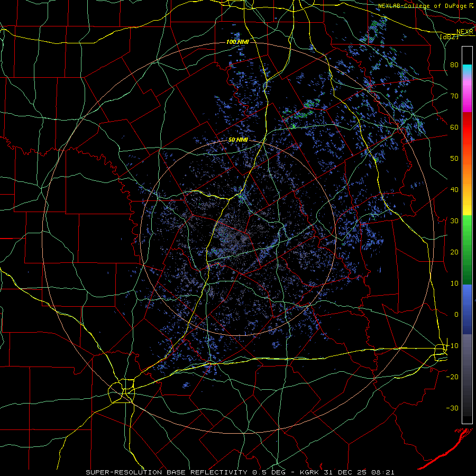
Task: Click the -10 value on the color scale
Action: [x=452, y=345]
